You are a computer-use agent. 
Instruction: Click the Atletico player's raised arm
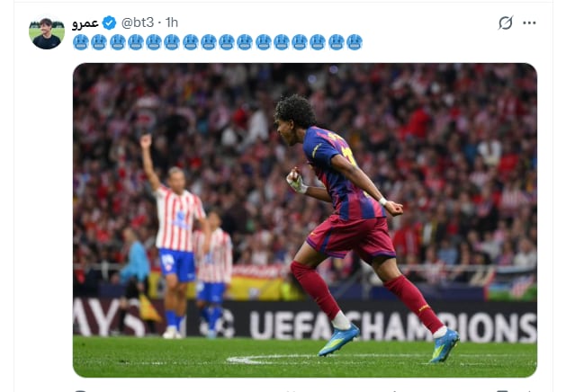click(149, 160)
